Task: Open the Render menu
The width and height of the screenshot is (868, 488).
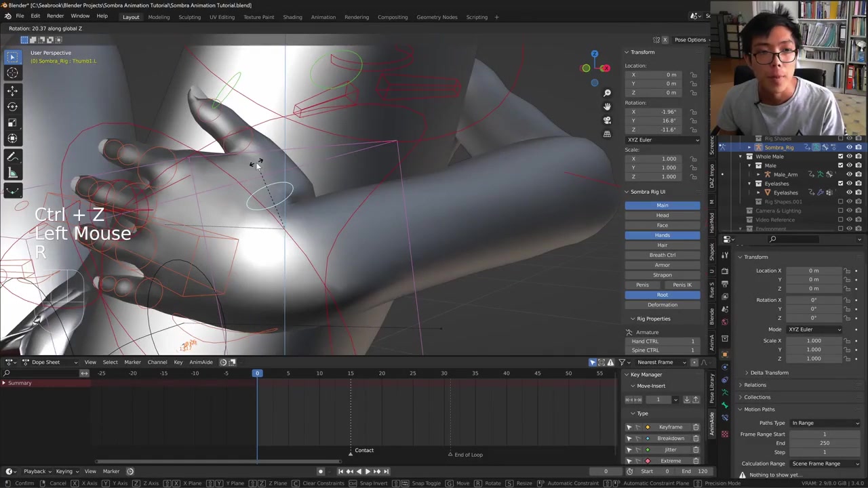Action: pyautogui.click(x=55, y=16)
